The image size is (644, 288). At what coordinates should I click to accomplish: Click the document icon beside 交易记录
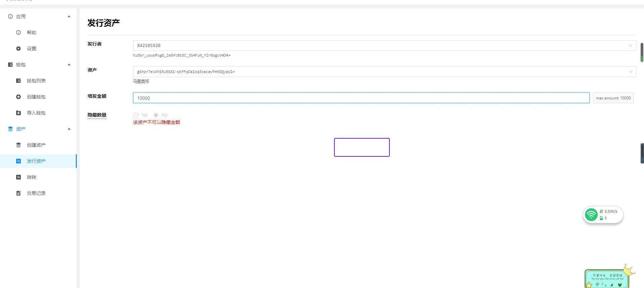tap(18, 193)
